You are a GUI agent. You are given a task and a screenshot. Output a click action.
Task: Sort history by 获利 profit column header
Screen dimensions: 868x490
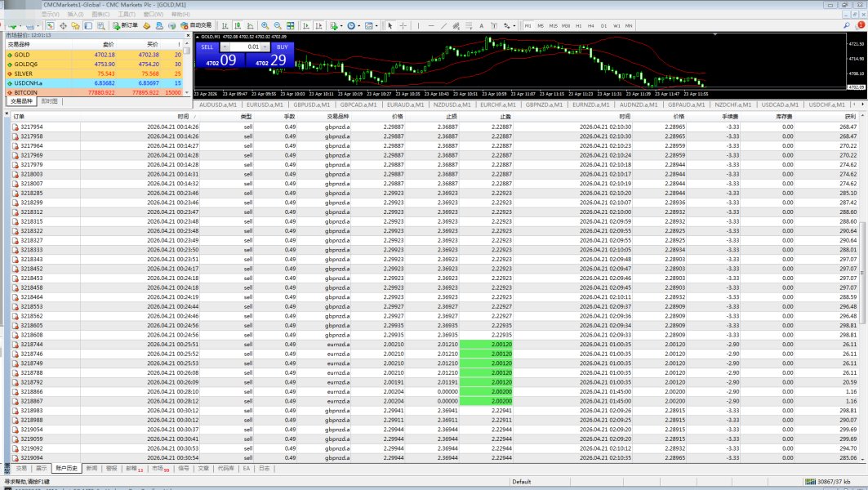tap(850, 117)
